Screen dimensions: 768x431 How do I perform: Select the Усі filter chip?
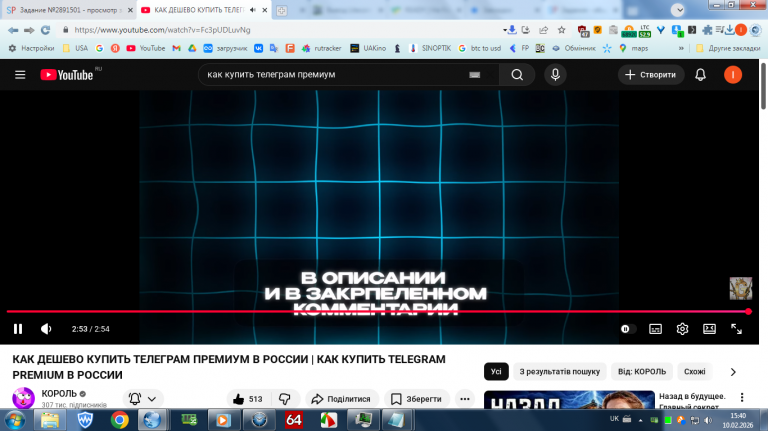tap(496, 372)
